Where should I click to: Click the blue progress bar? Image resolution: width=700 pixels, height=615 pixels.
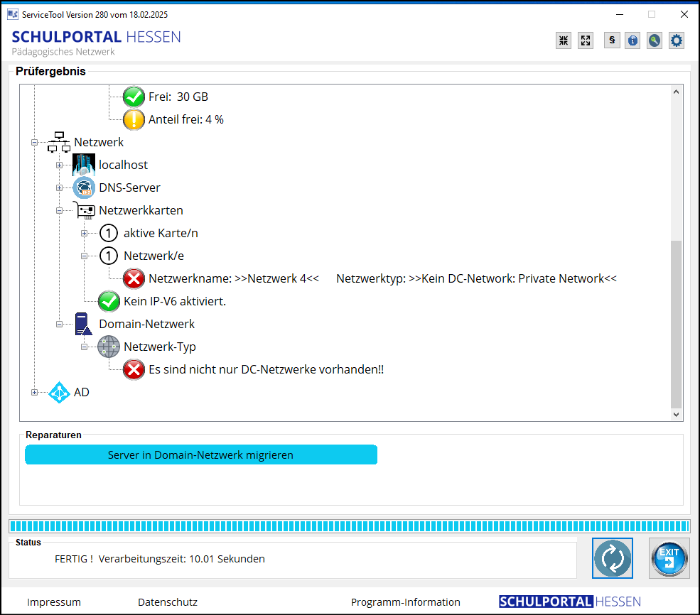coord(350,526)
